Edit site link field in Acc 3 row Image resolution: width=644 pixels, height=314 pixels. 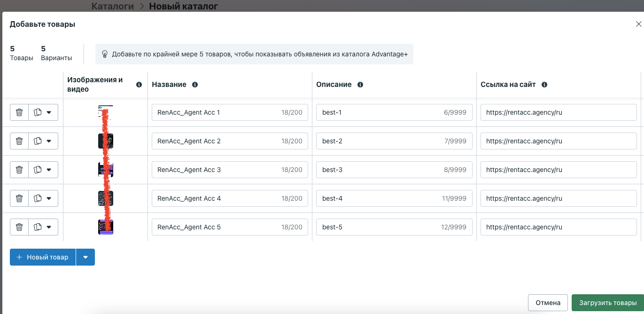point(559,170)
